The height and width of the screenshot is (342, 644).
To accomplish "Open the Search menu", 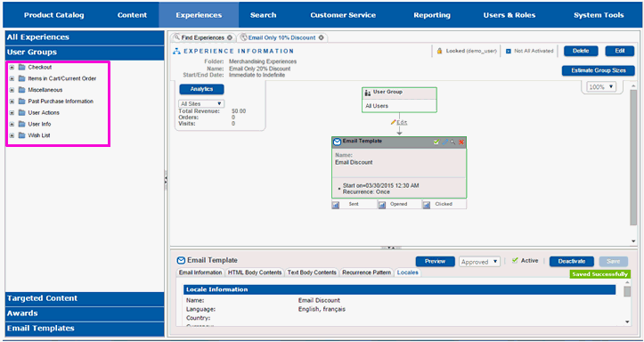I will click(x=264, y=15).
